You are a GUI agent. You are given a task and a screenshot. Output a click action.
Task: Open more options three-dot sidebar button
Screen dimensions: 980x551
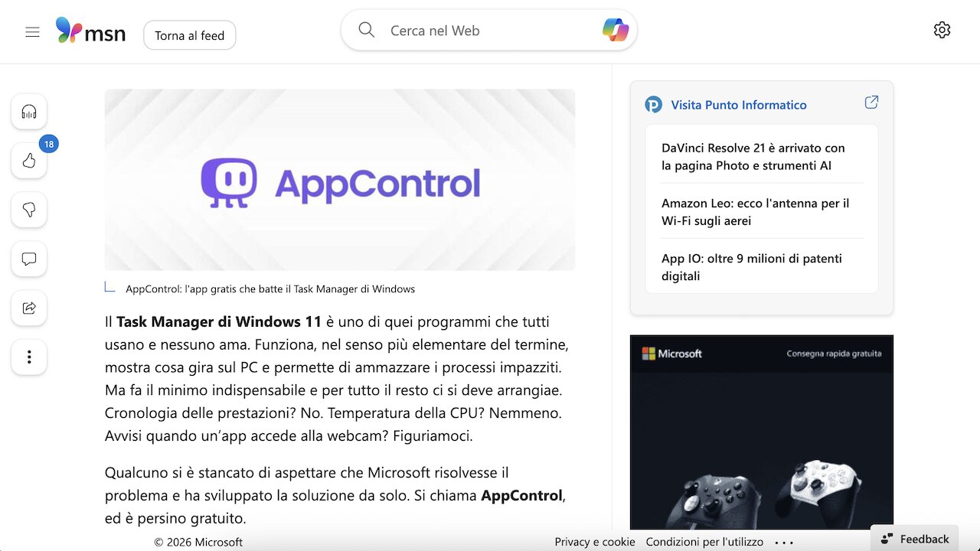(x=29, y=357)
